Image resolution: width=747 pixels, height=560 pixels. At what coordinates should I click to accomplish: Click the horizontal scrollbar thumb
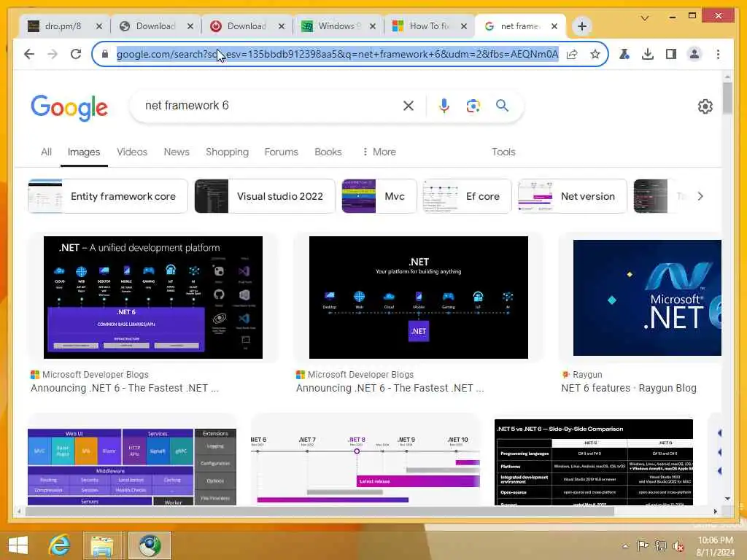(x=320, y=511)
